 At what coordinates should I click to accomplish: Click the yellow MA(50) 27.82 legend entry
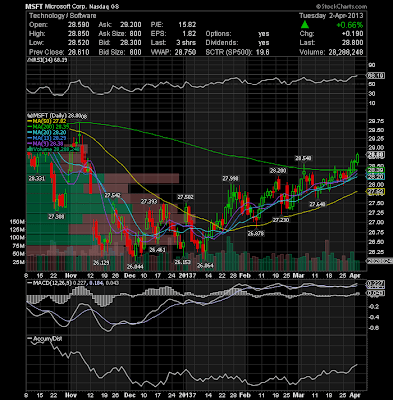tap(47, 122)
